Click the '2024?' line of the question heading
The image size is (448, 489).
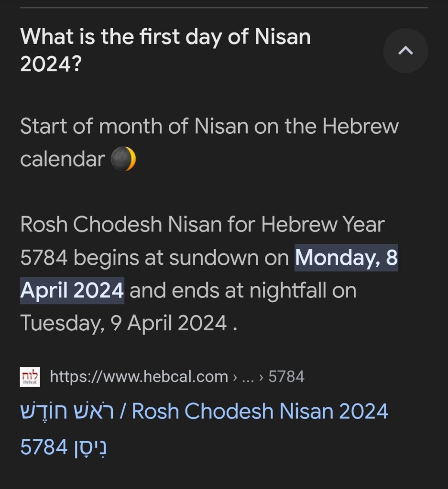[50, 64]
